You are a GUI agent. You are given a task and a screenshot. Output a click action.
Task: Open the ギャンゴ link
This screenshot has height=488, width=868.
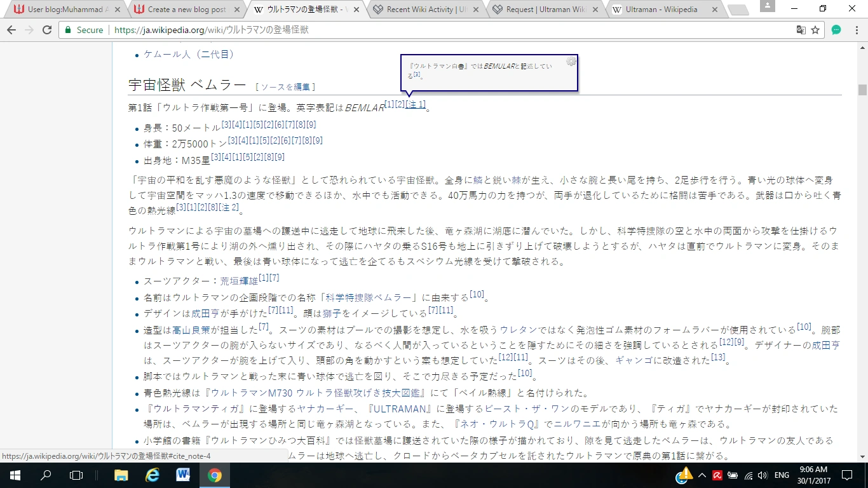634,361
